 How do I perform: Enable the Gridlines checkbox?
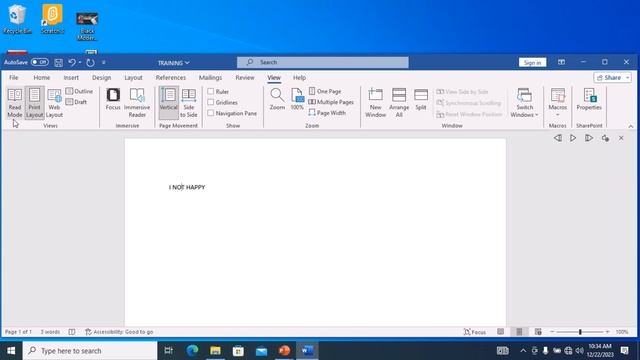211,102
